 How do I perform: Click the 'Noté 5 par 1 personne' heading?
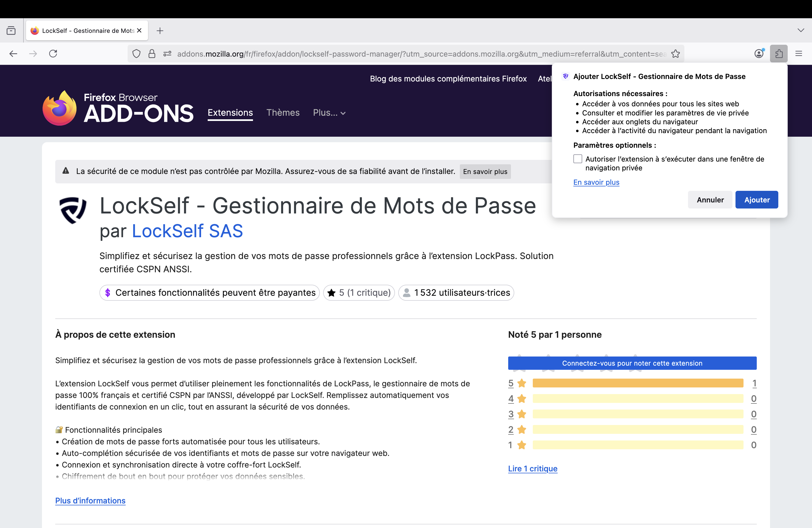(555, 335)
